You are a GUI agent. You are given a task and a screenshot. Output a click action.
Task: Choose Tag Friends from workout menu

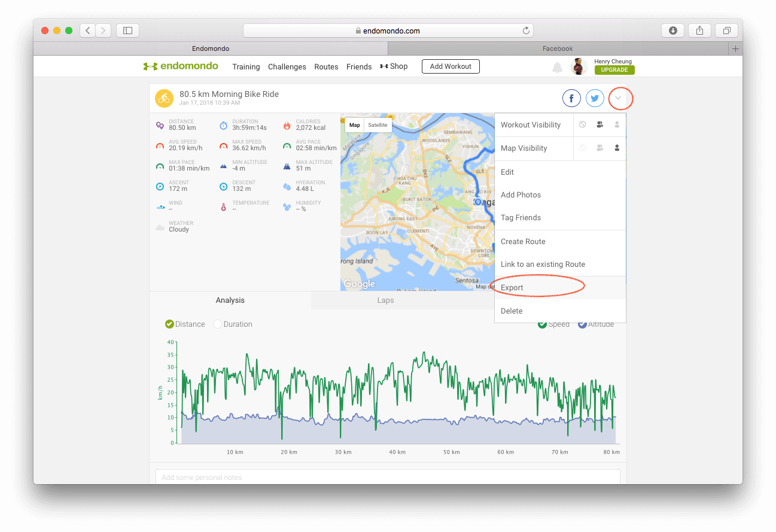(x=560, y=217)
